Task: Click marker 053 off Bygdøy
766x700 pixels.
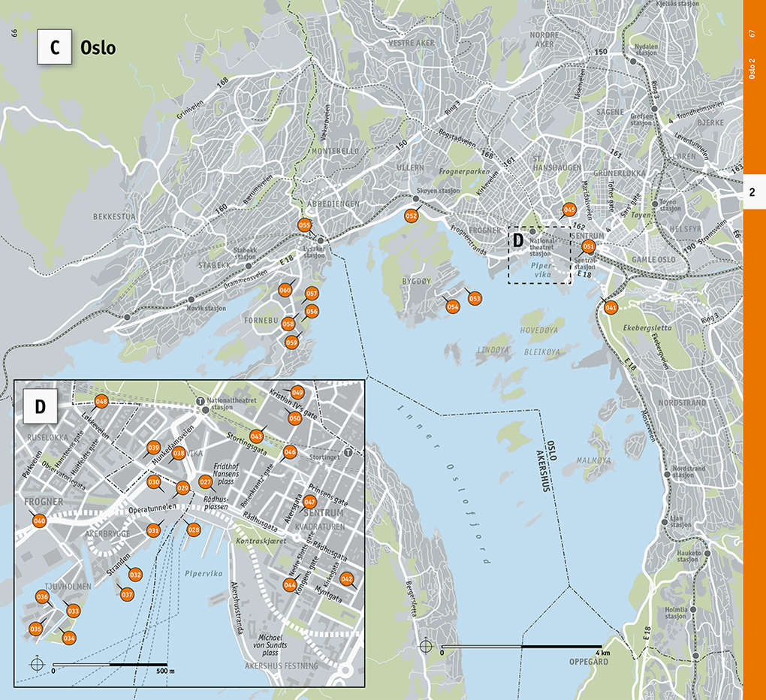Action: [x=474, y=297]
